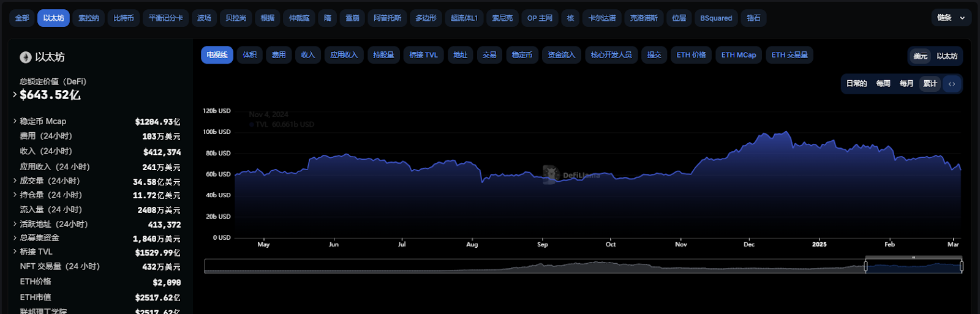980x314 pixels.
Task: Click the Ethereum logo icon beside 以太坊
Action: pyautogui.click(x=25, y=57)
